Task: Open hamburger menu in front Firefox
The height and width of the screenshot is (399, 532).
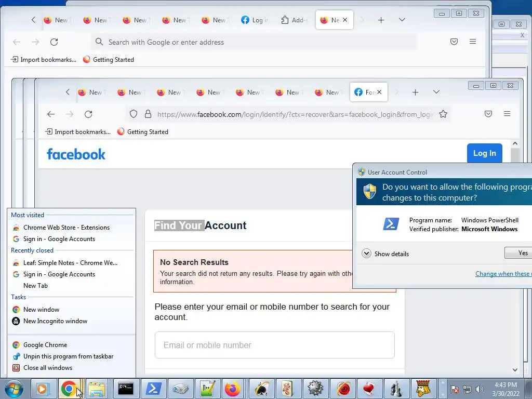Action: [x=507, y=114]
